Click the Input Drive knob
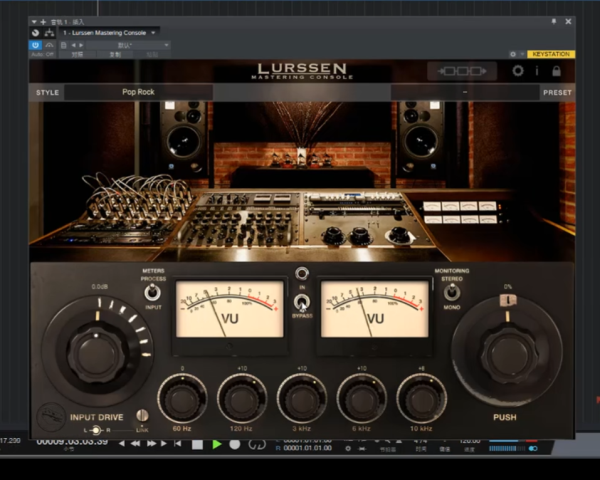Viewport: 600px width, 480px height. click(x=96, y=354)
